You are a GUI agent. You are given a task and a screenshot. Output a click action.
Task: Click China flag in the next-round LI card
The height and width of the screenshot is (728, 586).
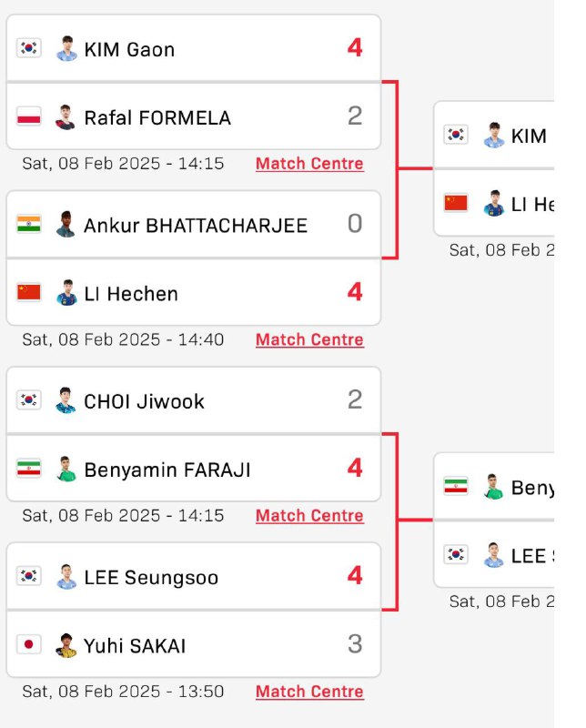click(x=456, y=203)
